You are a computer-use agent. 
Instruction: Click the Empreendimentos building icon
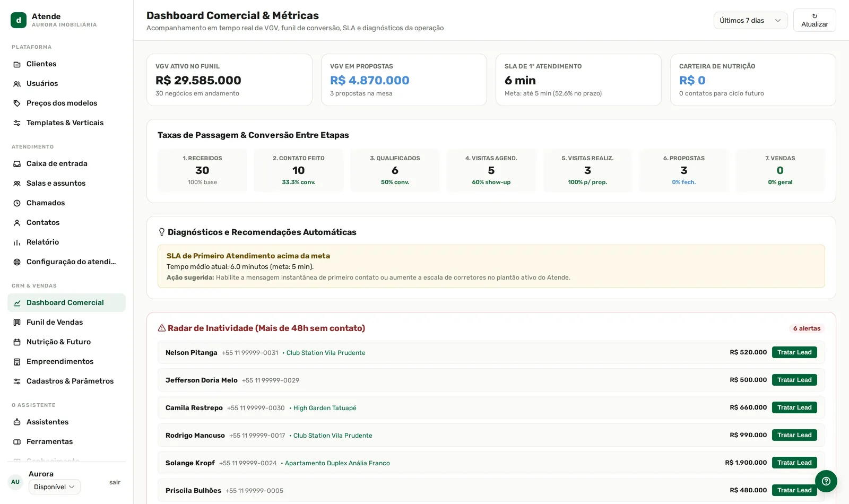point(17,362)
